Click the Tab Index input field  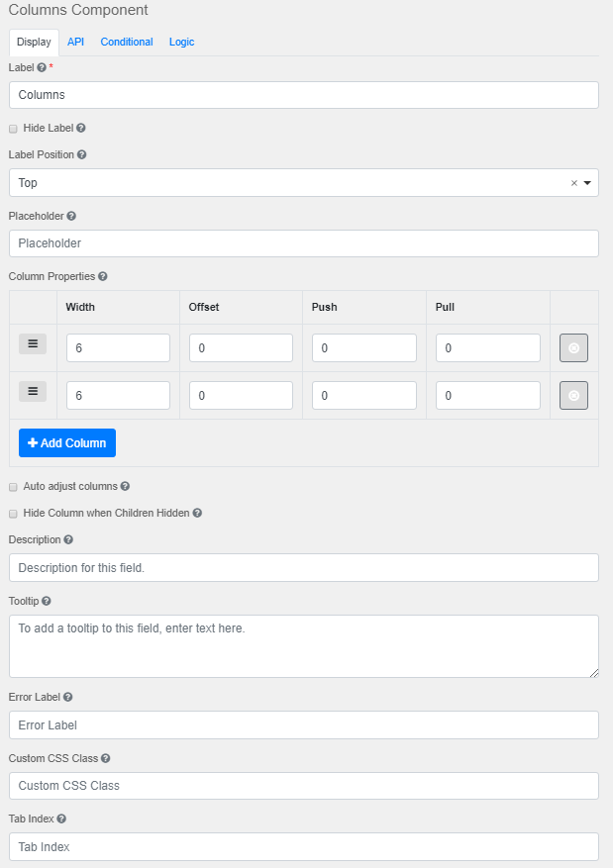point(297,846)
